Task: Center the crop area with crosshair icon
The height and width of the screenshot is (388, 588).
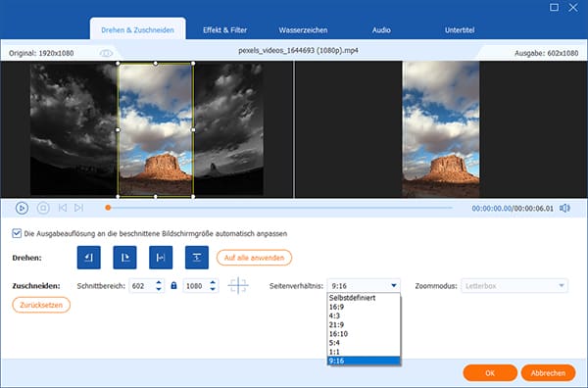Action: [x=238, y=286]
